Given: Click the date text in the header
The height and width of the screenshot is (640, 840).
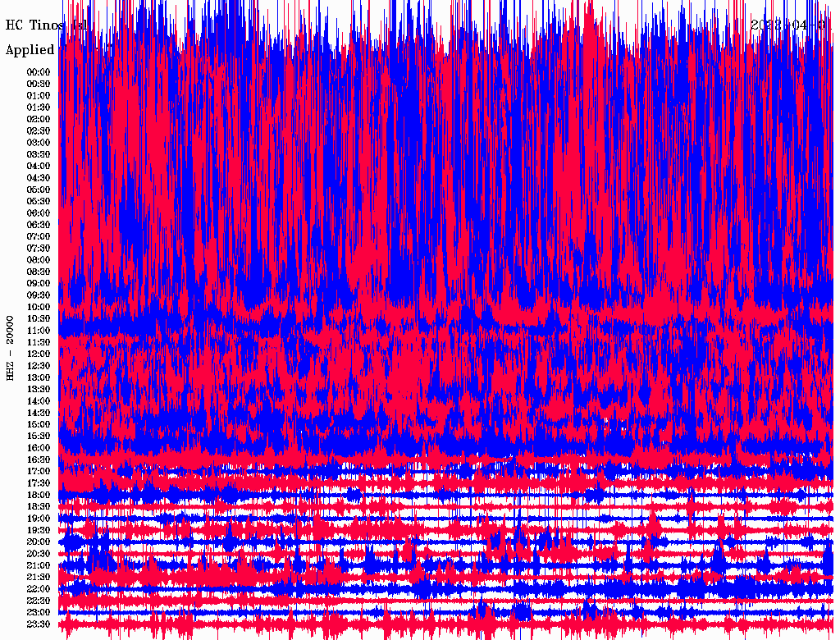Looking at the screenshot, I should pos(791,25).
